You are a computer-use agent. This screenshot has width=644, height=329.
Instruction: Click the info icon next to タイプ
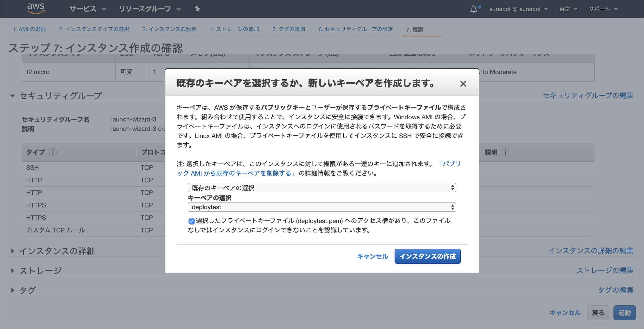(x=53, y=152)
